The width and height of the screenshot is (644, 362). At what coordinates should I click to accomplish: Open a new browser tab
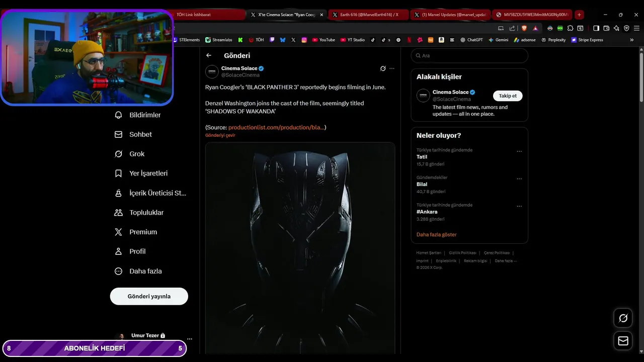[579, 15]
